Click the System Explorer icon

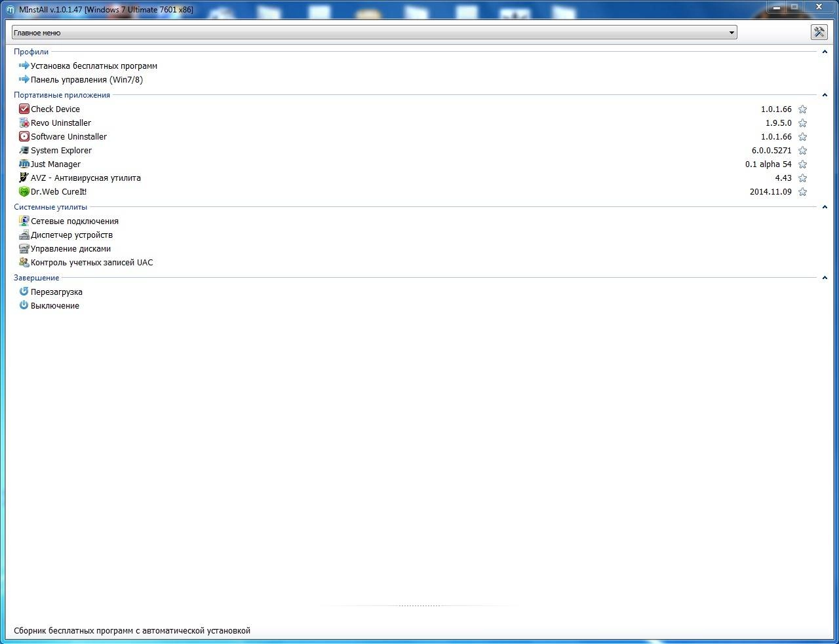24,150
